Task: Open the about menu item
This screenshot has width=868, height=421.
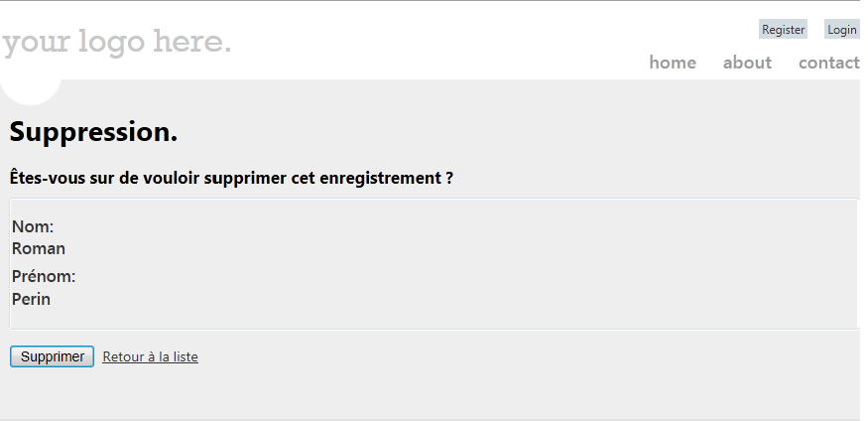Action: point(747,63)
